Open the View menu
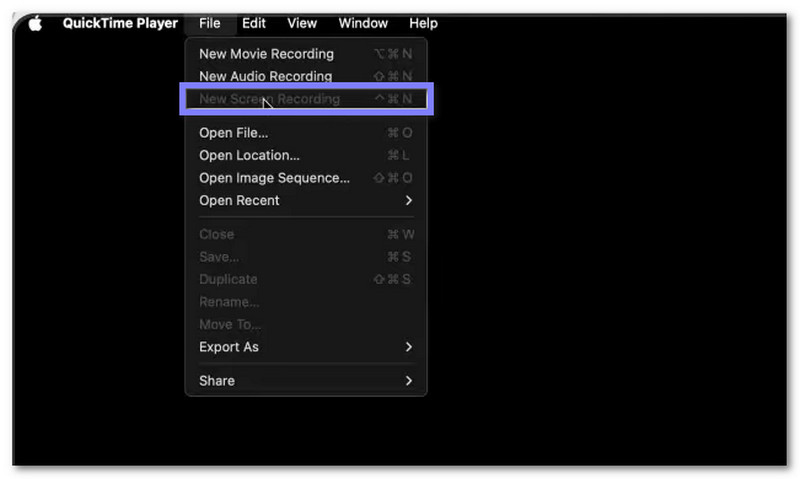 [302, 23]
